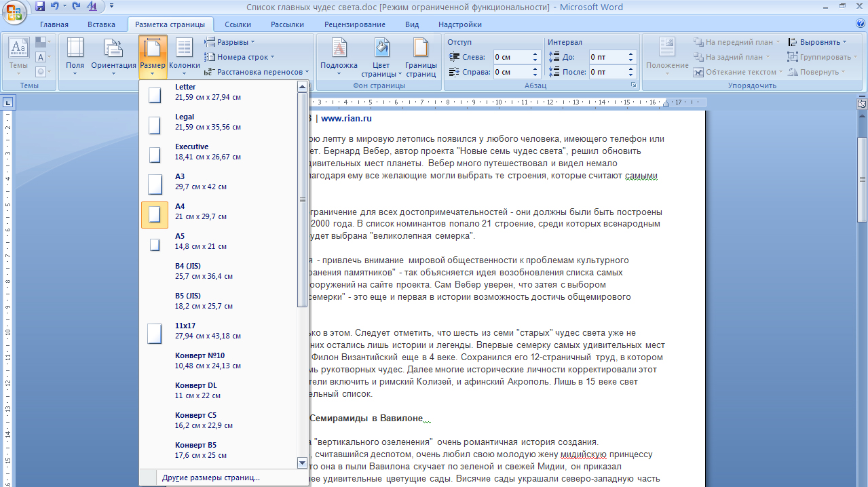Open Подложка (Watermark) menu
The height and width of the screenshot is (487, 868).
click(339, 57)
